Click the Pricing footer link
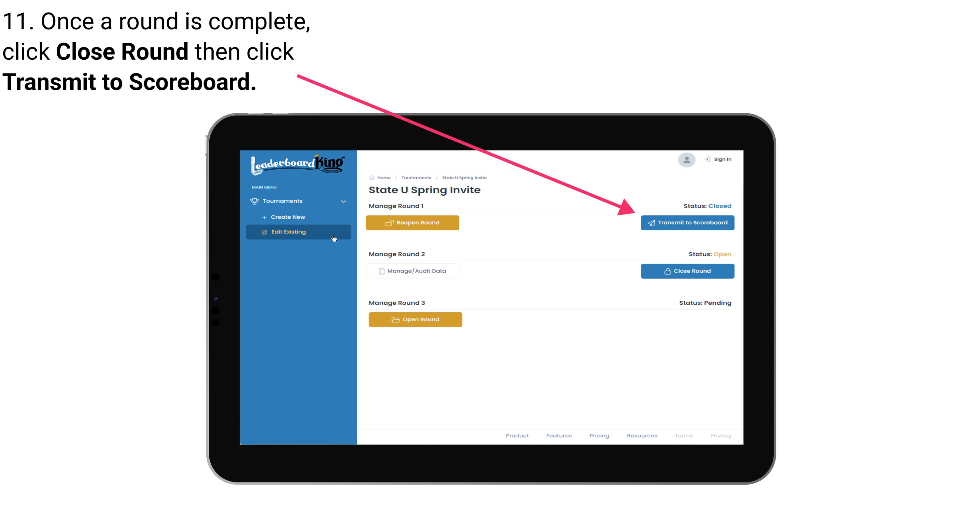 pos(598,436)
